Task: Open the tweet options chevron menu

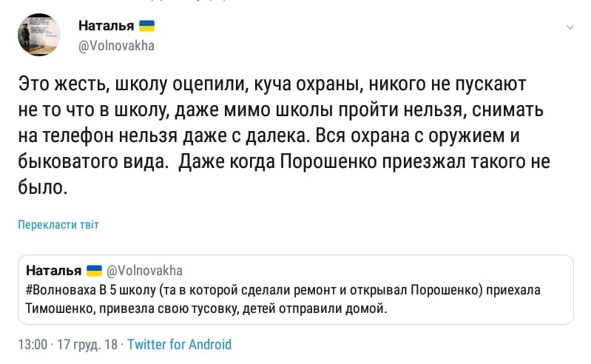Action: [570, 27]
